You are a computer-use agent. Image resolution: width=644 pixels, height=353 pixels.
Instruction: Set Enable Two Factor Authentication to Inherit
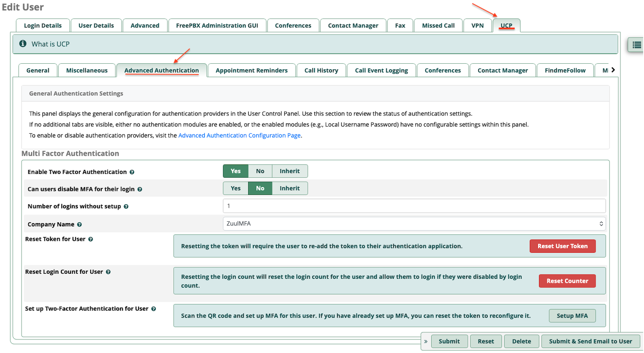coord(290,171)
